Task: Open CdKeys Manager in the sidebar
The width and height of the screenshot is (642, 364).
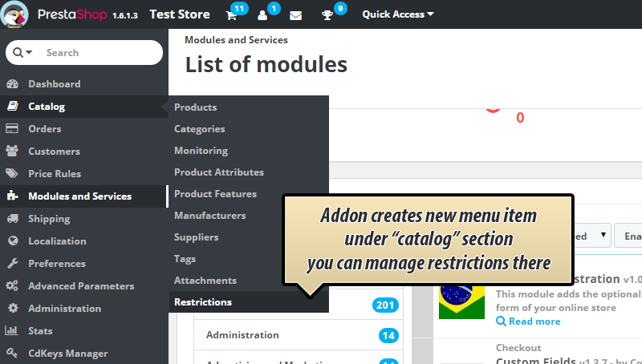Action: click(x=67, y=354)
